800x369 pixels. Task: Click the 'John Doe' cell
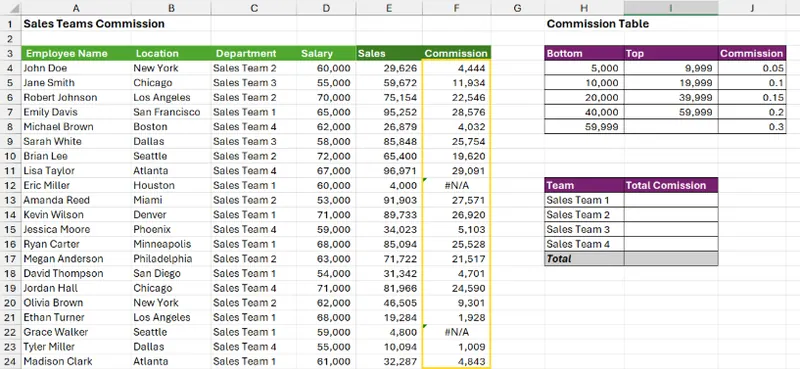(x=76, y=68)
